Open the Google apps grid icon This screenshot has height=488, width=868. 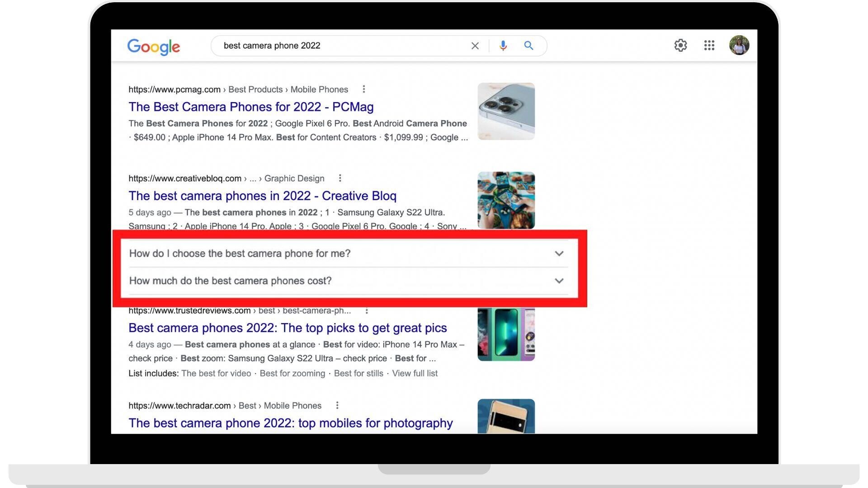tap(709, 45)
